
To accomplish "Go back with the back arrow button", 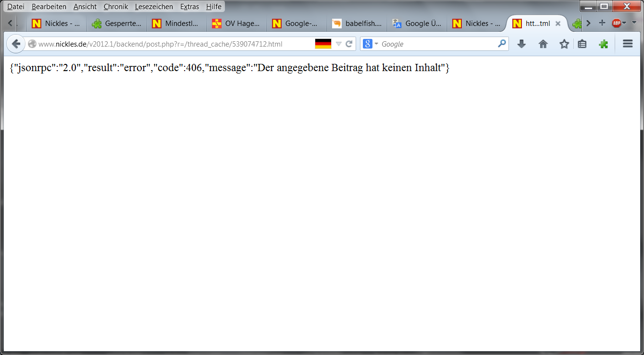I will tap(16, 44).
